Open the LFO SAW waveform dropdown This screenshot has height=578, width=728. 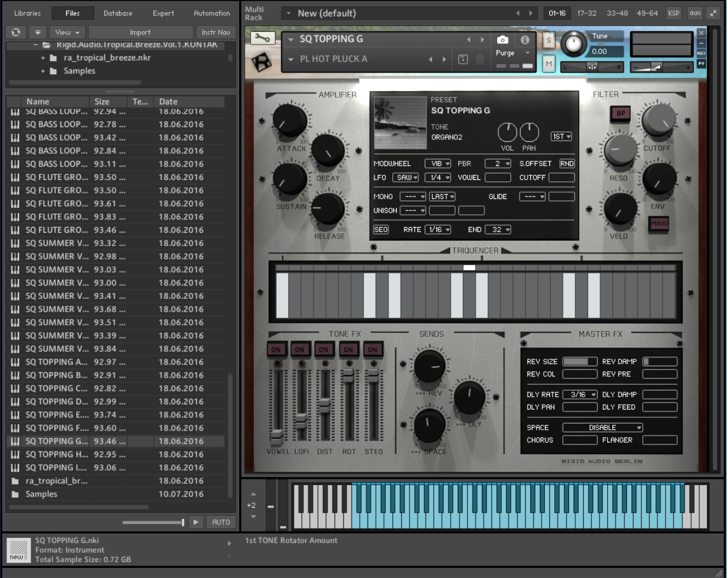(406, 177)
